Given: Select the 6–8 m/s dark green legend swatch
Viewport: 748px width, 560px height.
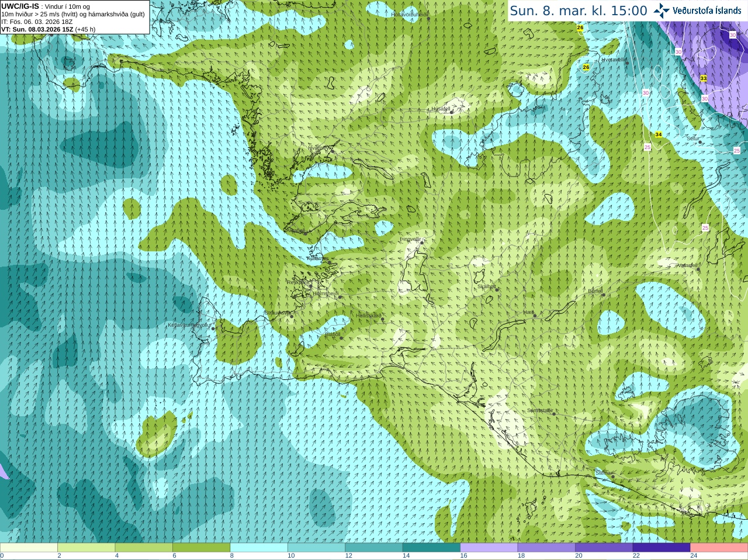Looking at the screenshot, I should 201,548.
